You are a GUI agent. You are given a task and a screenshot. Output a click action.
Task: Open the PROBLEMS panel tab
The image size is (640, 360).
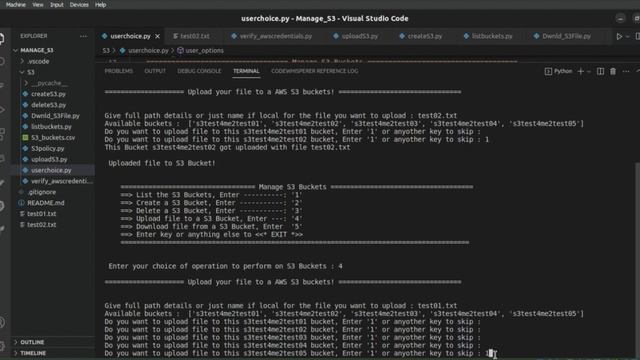click(118, 71)
